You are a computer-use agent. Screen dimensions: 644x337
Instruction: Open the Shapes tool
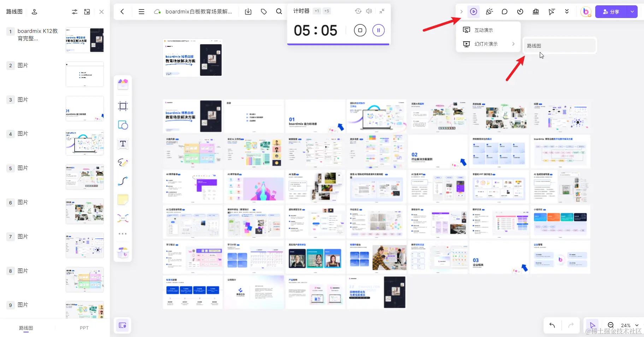click(123, 125)
